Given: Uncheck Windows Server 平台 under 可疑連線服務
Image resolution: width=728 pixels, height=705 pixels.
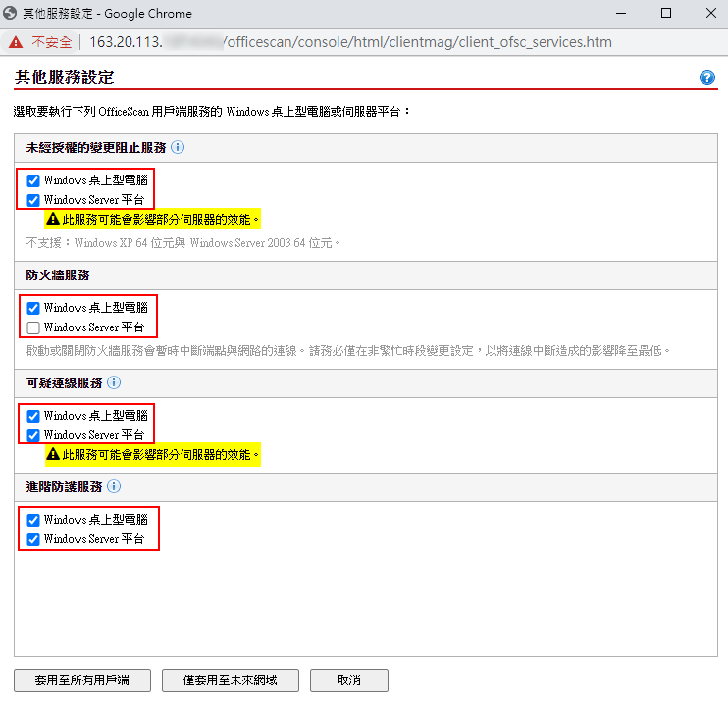Looking at the screenshot, I should click(x=33, y=435).
